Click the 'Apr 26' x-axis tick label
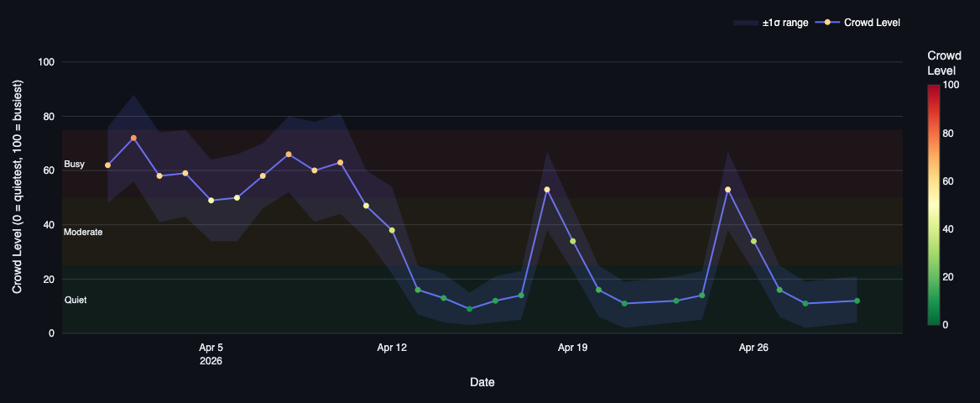Image resolution: width=980 pixels, height=403 pixels. (x=753, y=348)
